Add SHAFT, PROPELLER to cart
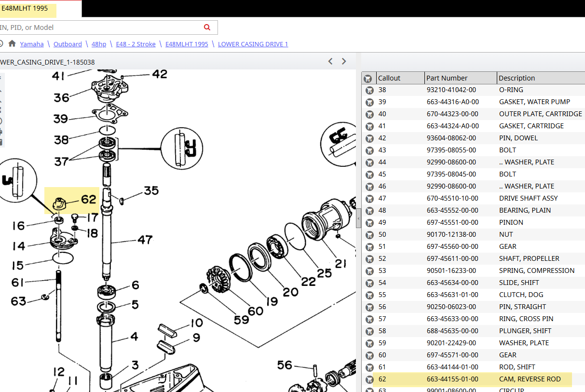Screen dimensions: 585x392 click(x=369, y=259)
